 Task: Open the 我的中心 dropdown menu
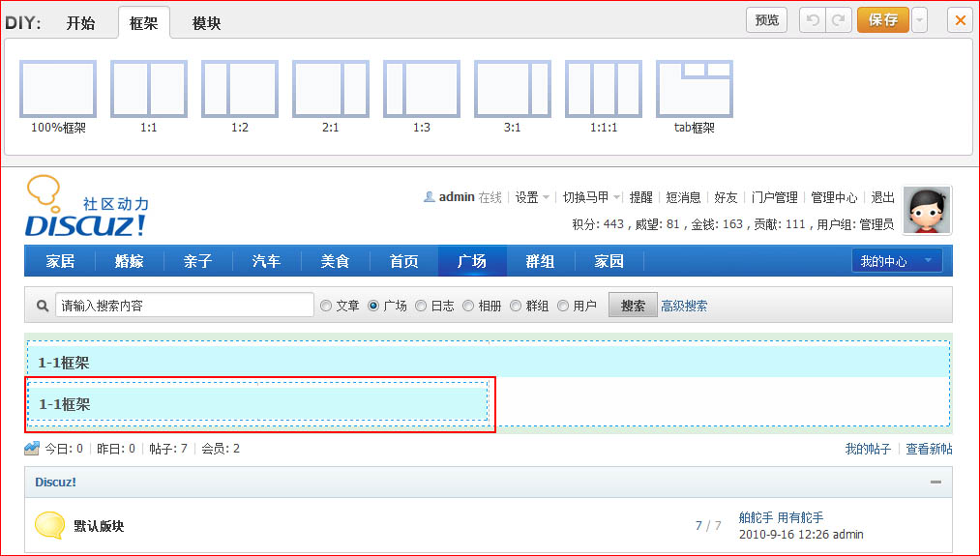point(897,261)
